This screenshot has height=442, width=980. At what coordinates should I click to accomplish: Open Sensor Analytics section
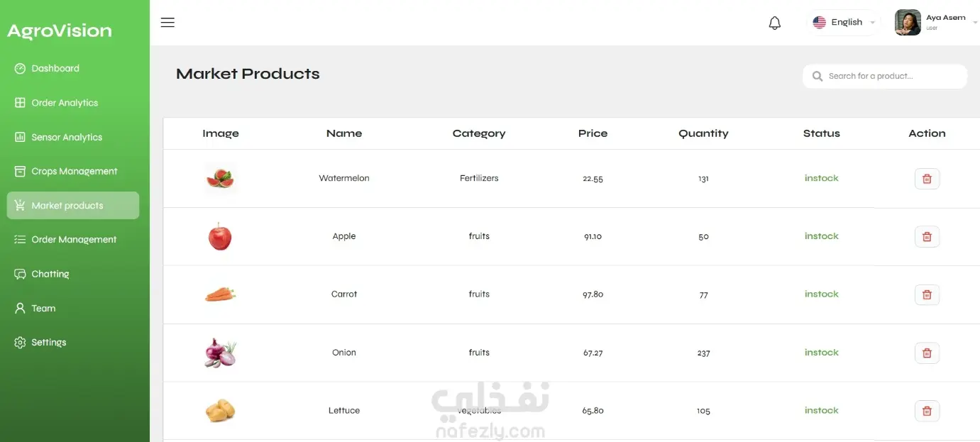67,138
